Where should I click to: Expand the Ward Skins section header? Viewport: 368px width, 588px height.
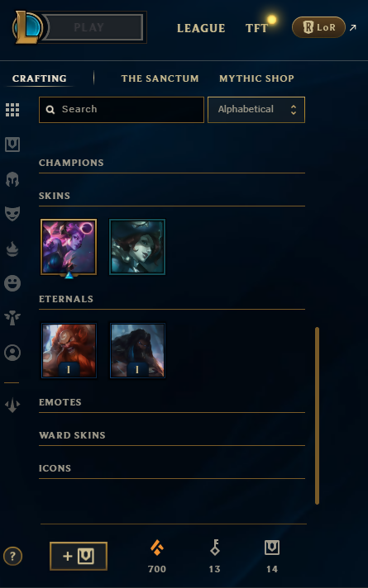(72, 435)
